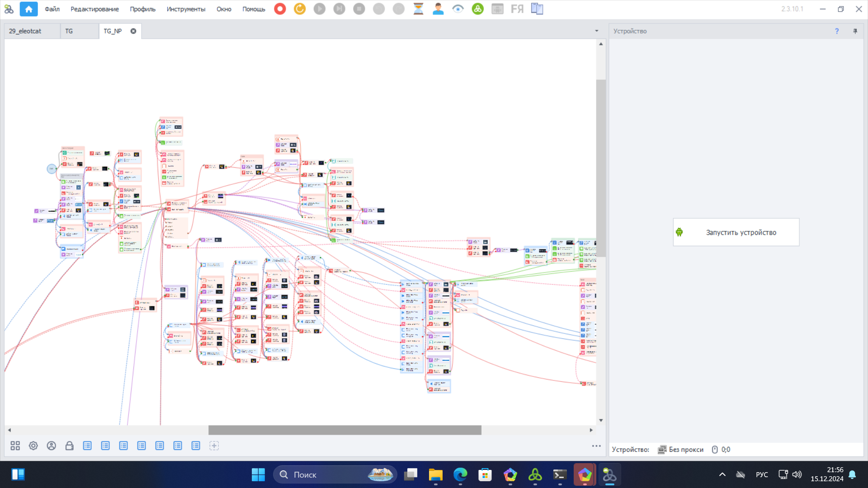868x488 pixels.
Task: Open the user profile person icon
Action: pos(438,9)
